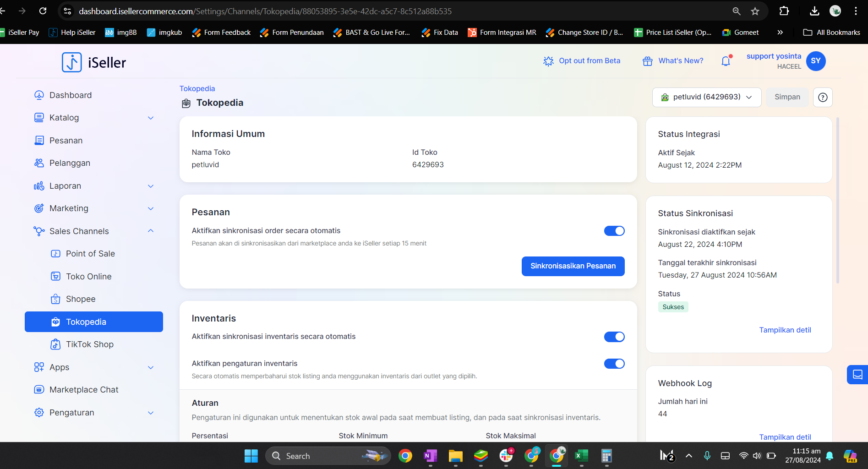868x469 pixels.
Task: Click the Sukses status badge
Action: (673, 307)
